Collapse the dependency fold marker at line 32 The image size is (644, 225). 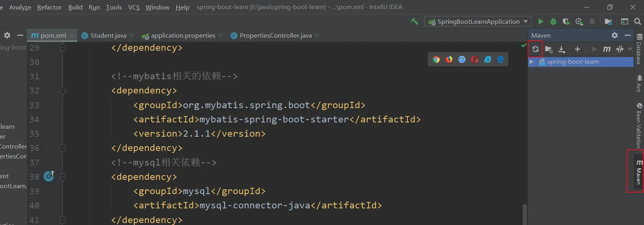63,91
